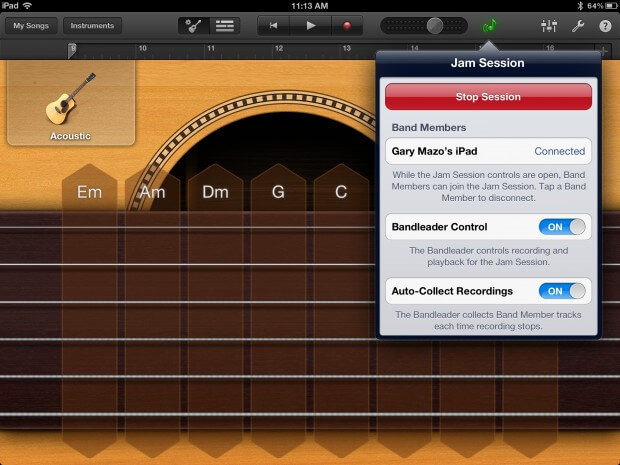
Task: Tap the green Jam Session icon
Action: (490, 26)
